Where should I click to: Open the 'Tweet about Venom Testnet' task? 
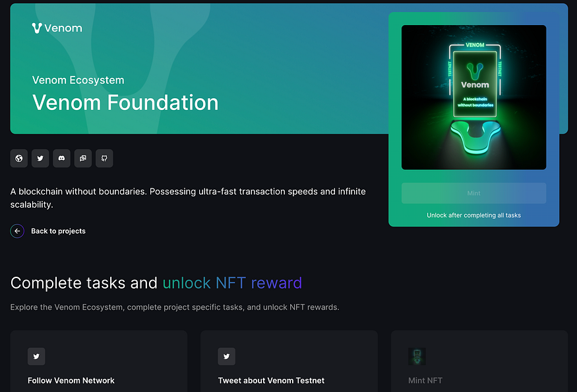tap(271, 381)
